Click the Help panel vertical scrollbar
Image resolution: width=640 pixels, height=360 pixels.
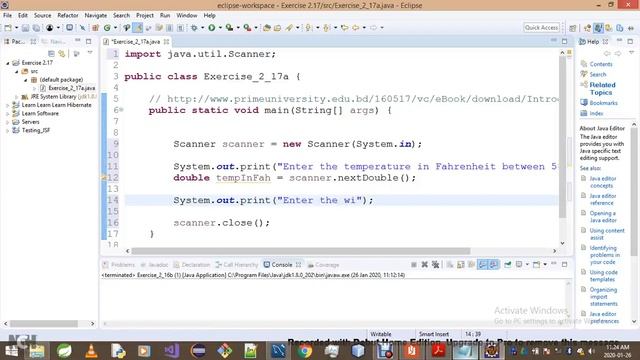633,192
